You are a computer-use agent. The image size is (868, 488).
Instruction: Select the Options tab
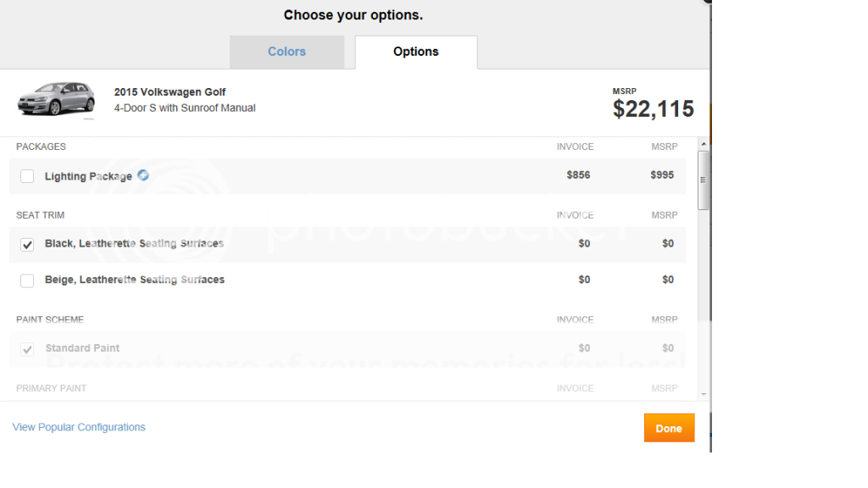415,52
